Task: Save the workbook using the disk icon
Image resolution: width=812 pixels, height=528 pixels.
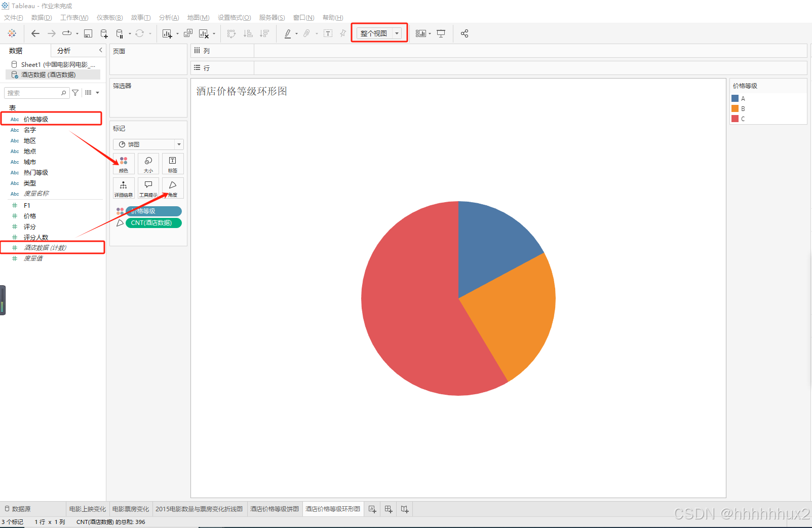Action: (x=88, y=33)
